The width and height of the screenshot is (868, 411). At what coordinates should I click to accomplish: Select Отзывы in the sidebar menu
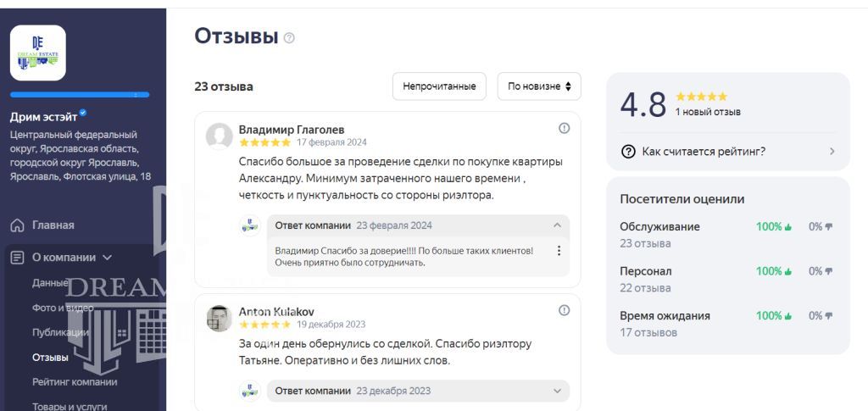50,357
